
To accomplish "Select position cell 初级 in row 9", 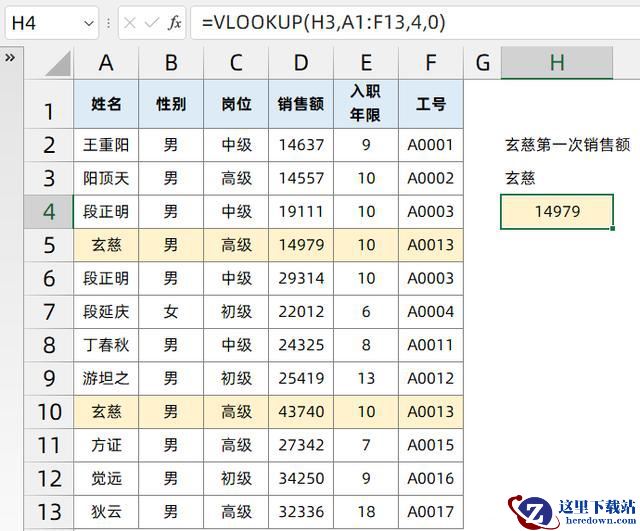I will [236, 379].
